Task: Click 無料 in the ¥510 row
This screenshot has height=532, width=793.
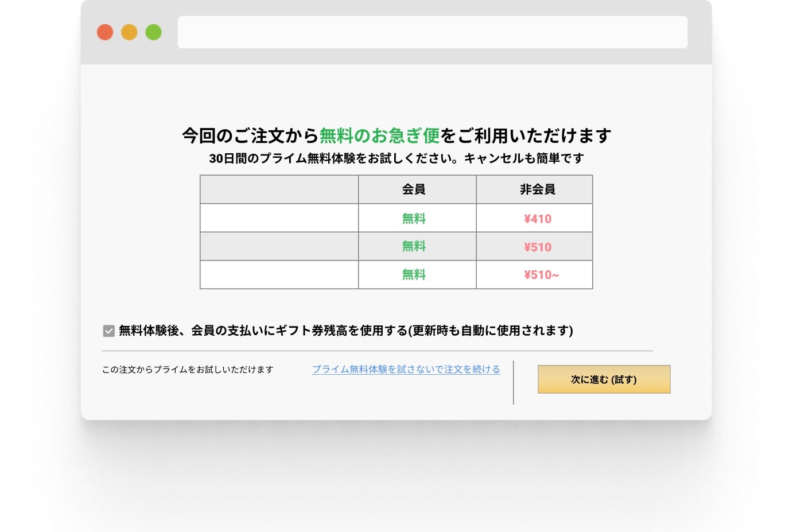Action: click(414, 247)
